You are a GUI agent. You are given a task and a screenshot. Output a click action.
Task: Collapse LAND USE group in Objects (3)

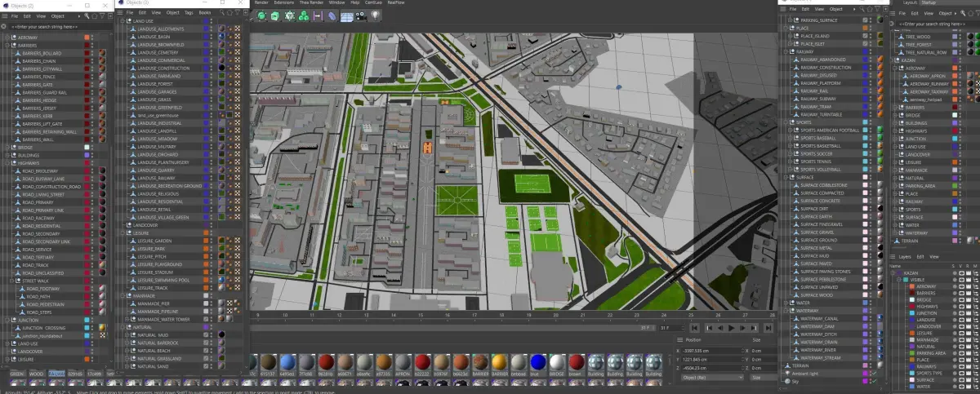[x=123, y=20]
